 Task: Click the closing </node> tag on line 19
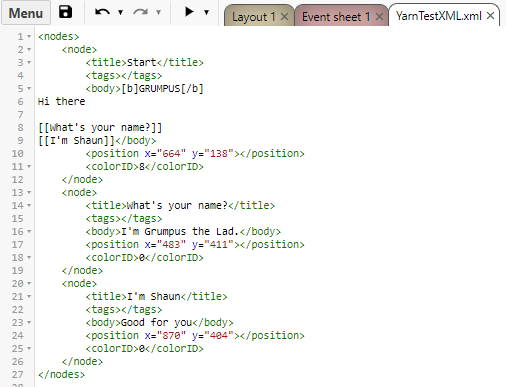tap(82, 270)
